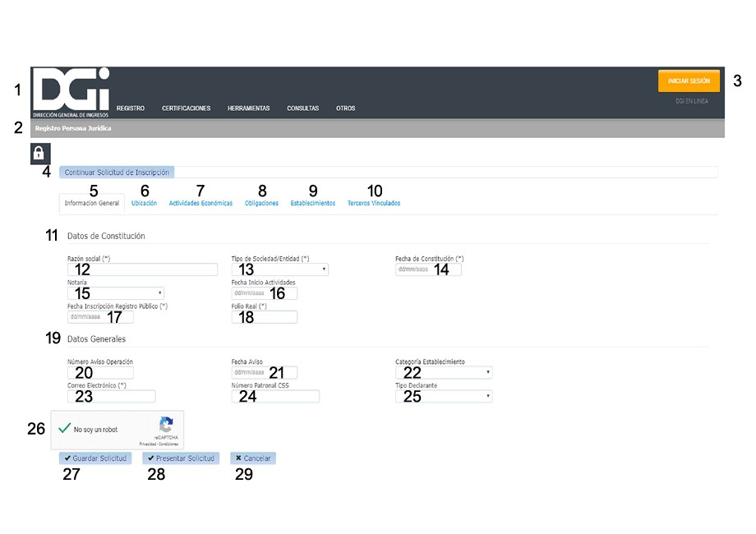Click the Razón social input field
This screenshot has height=534, width=756.
pyautogui.click(x=141, y=269)
